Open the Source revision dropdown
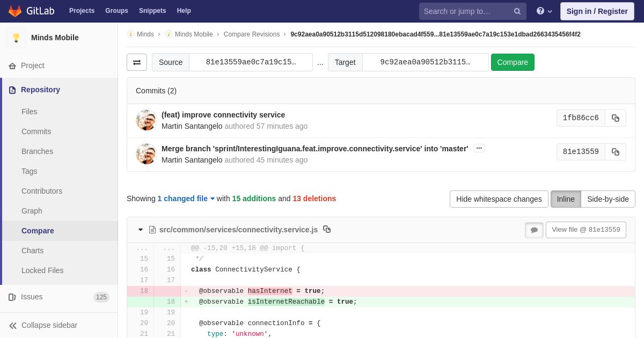644x338 pixels. coord(251,62)
